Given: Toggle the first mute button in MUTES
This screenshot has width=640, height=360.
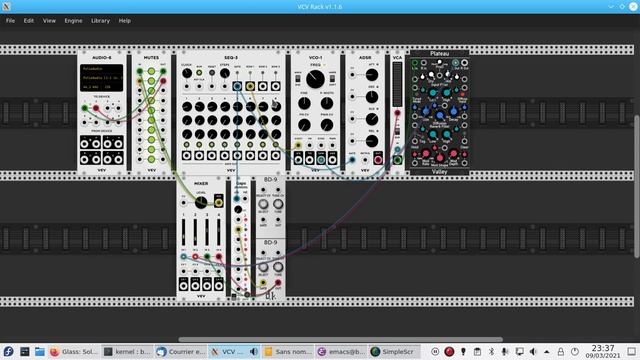Looking at the screenshot, I should pos(151,71).
